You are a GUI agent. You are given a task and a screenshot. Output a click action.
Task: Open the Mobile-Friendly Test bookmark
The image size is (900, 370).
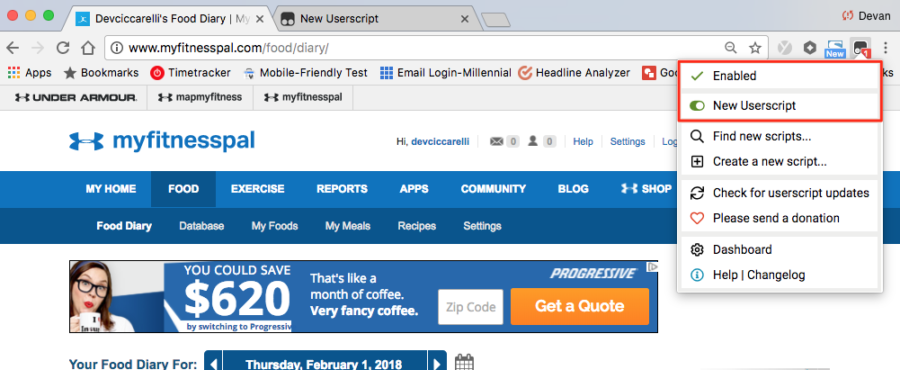pos(305,73)
